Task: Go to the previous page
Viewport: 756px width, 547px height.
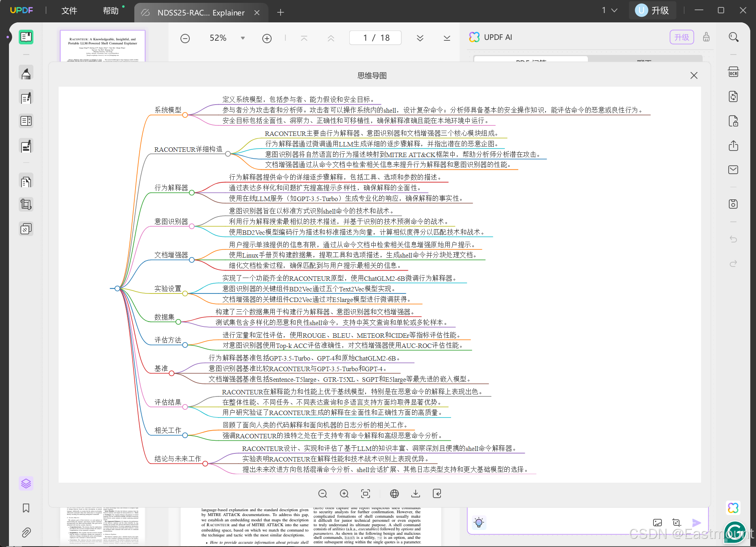Action: [331, 38]
